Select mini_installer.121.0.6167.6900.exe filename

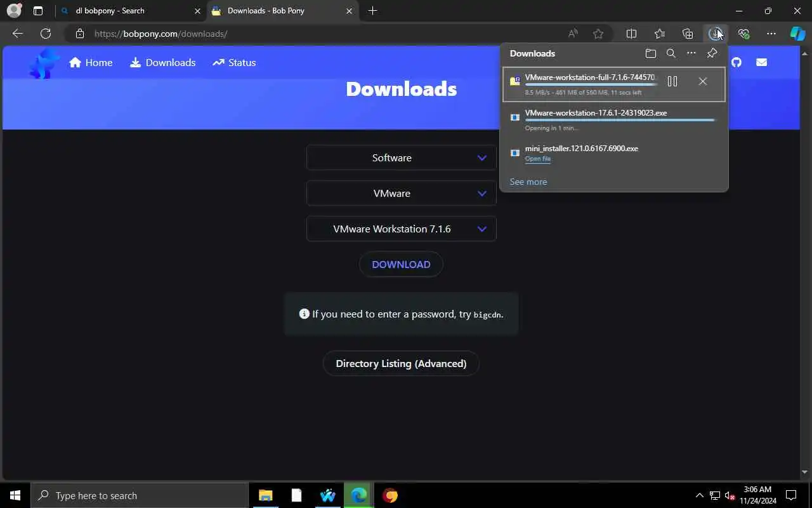[582, 148]
